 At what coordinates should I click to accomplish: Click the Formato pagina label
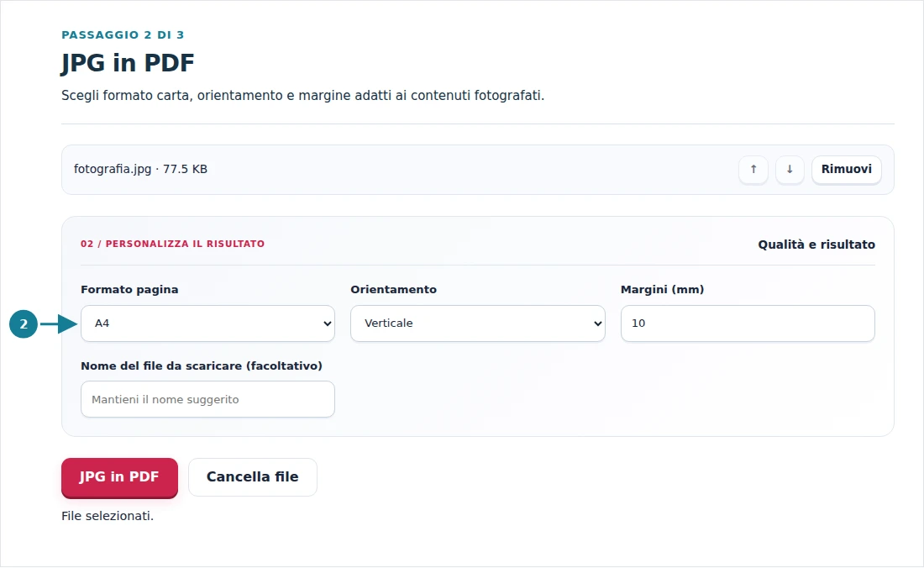coord(129,289)
